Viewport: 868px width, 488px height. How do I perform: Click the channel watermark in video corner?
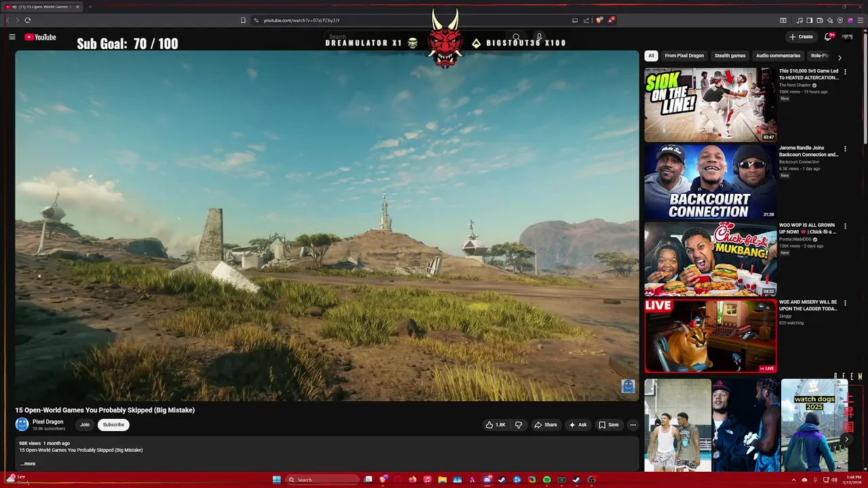(x=627, y=386)
